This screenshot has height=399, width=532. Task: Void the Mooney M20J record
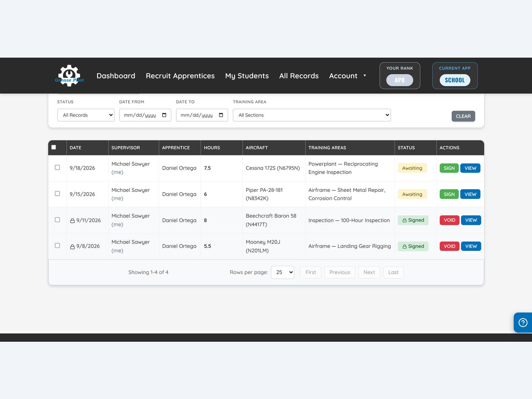449,246
